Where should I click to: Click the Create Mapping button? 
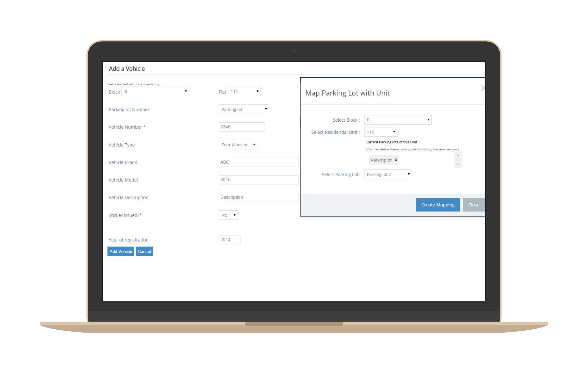tap(438, 205)
